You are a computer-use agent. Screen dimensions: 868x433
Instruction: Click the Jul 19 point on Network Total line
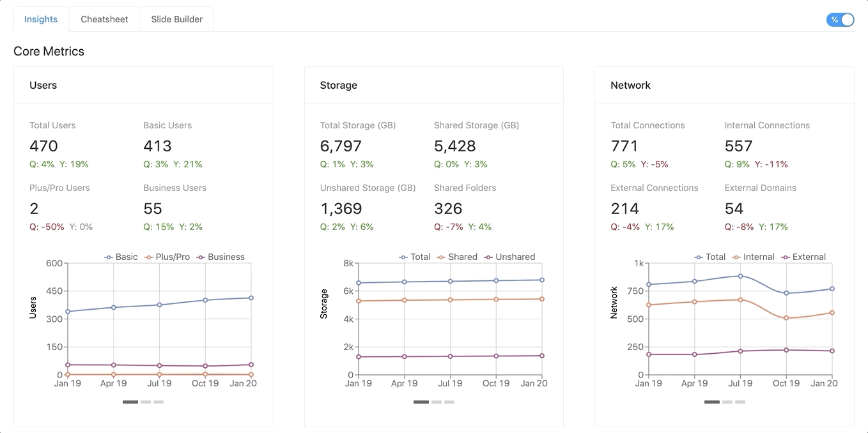[740, 276]
